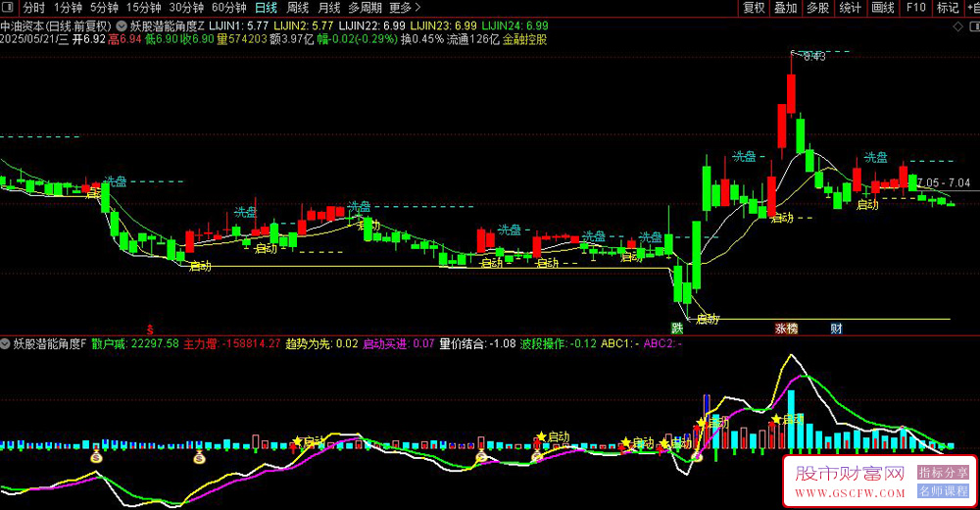Click the 妖股潜能角度F indicator name

coord(50,343)
